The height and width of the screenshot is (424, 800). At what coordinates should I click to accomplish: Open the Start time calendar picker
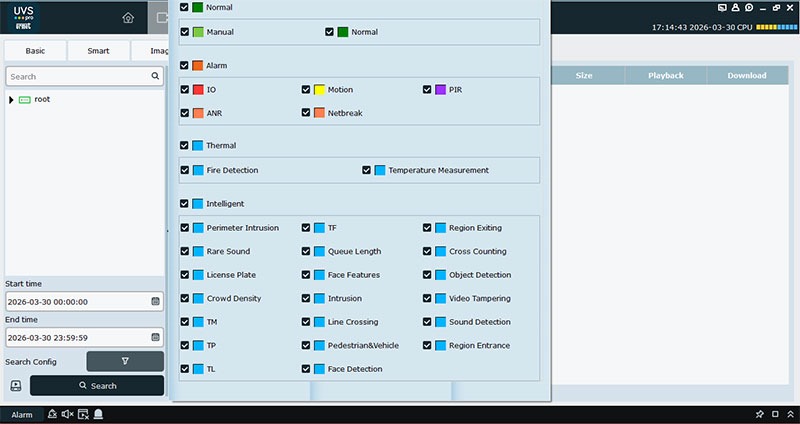pyautogui.click(x=155, y=301)
